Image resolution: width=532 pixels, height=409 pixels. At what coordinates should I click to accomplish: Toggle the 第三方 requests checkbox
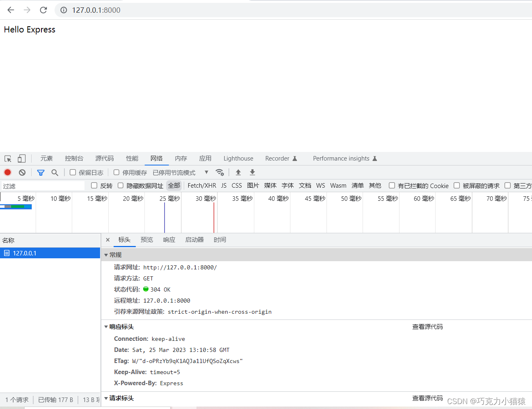pyautogui.click(x=507, y=186)
